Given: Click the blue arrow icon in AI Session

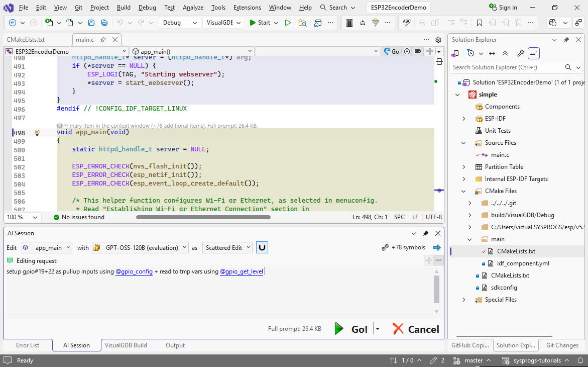Looking at the screenshot, I should click(x=436, y=247).
